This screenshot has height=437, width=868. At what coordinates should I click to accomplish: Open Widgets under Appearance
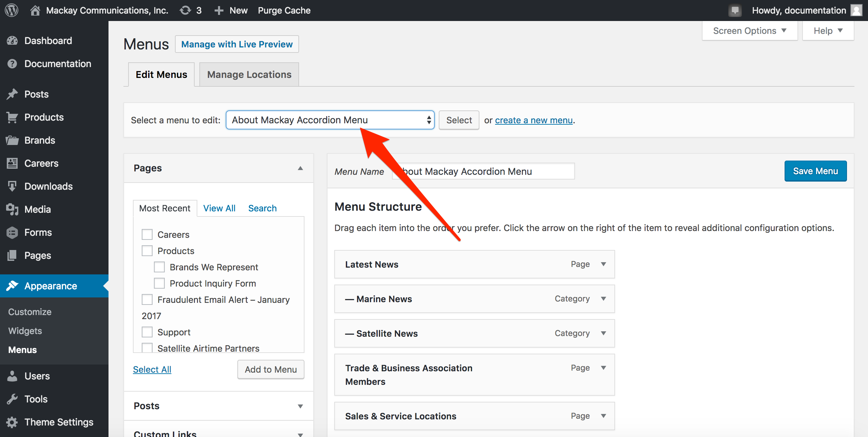click(x=25, y=331)
